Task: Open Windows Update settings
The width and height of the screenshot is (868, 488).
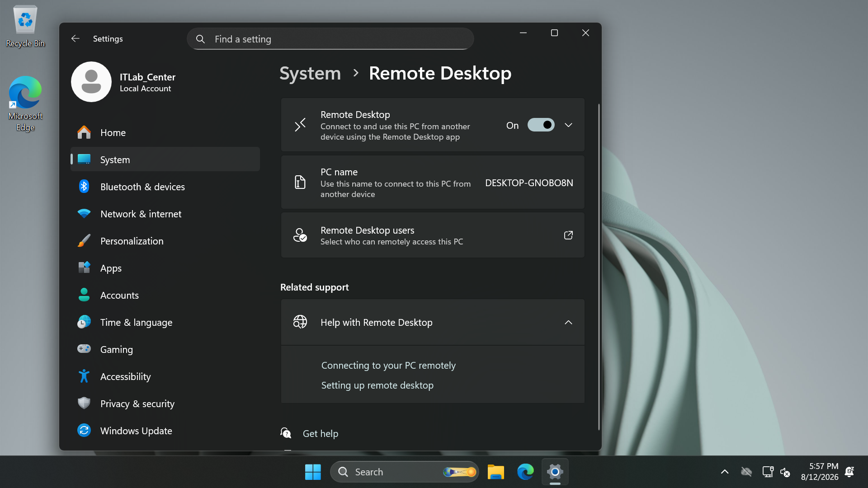Action: tap(165, 431)
